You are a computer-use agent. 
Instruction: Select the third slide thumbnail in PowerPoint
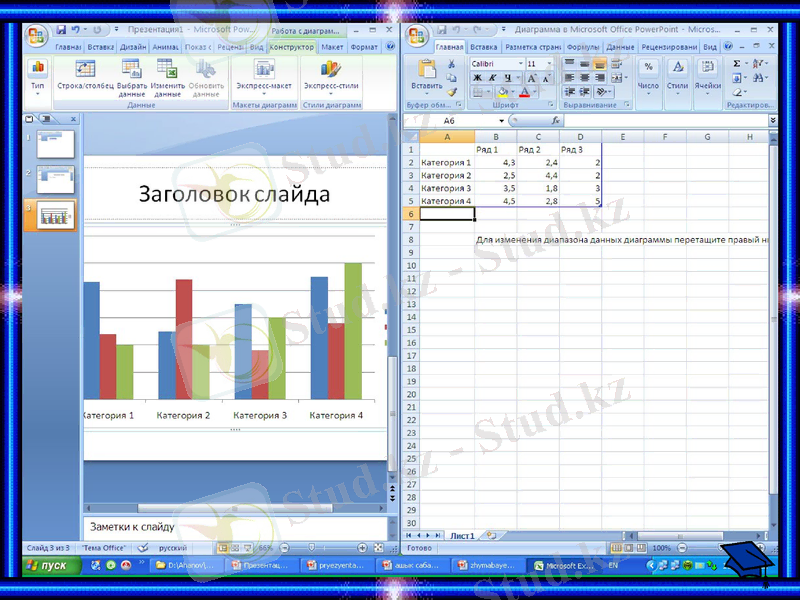(x=53, y=213)
